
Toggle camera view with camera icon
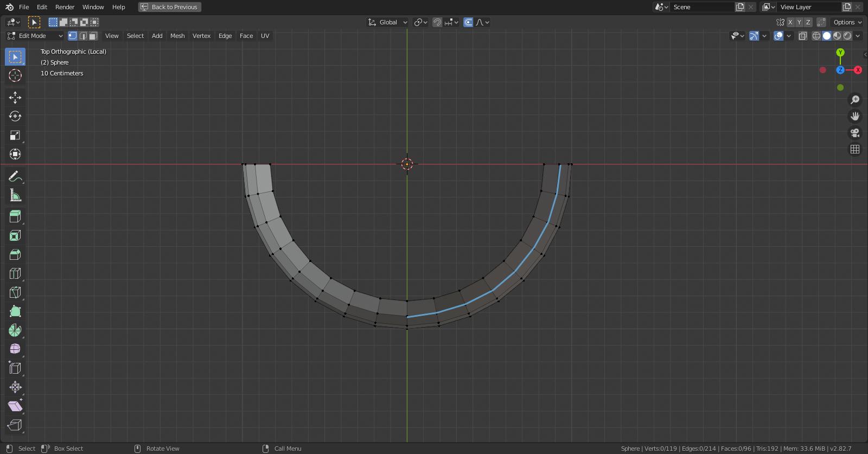pos(855,133)
